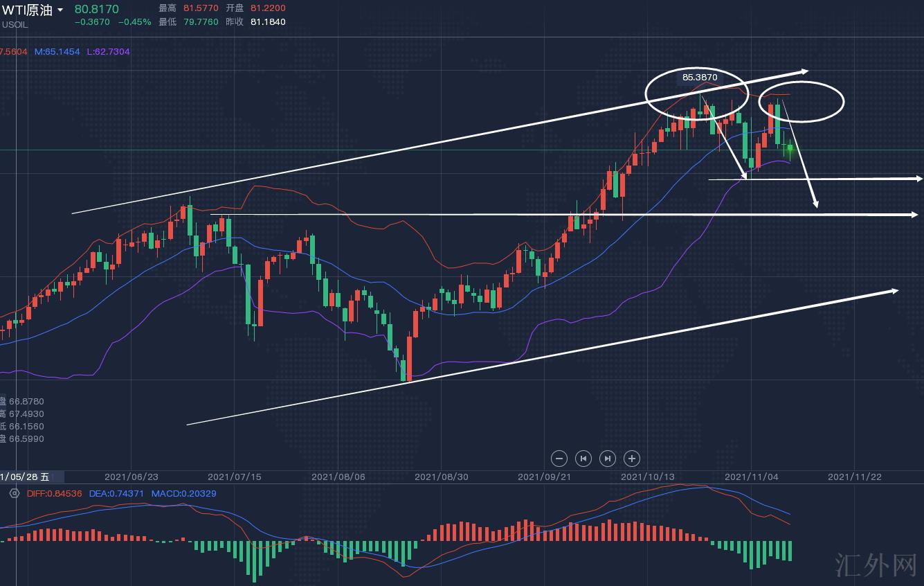Viewport: 924px width, 586px height.
Task: Open MACD indicator settings hexagon icon
Action: [14, 493]
